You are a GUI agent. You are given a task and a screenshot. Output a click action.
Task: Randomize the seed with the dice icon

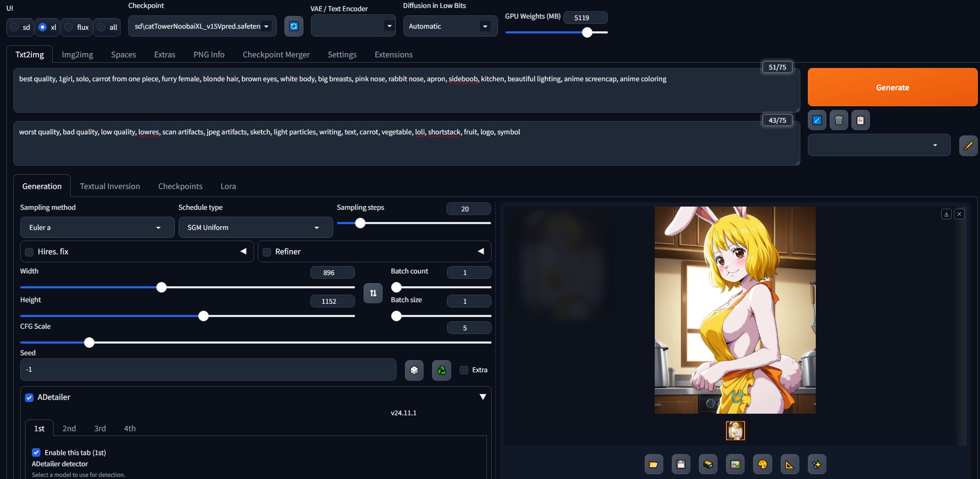[415, 370]
